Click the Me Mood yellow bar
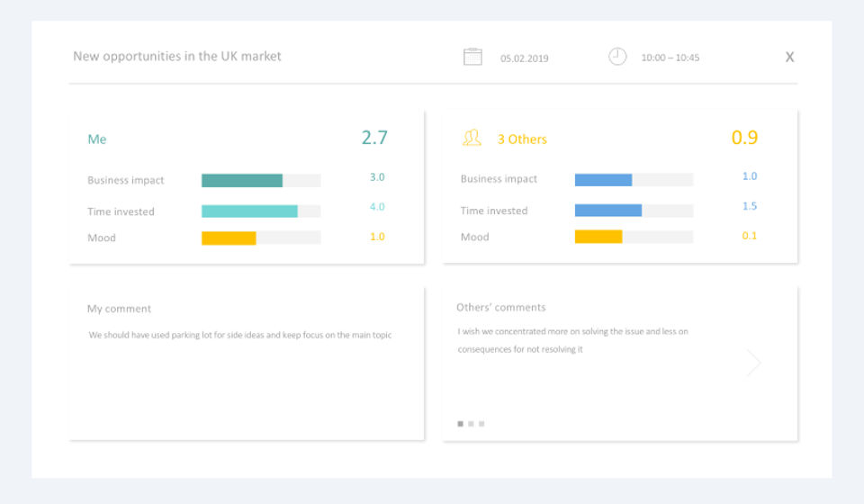 (x=261, y=238)
